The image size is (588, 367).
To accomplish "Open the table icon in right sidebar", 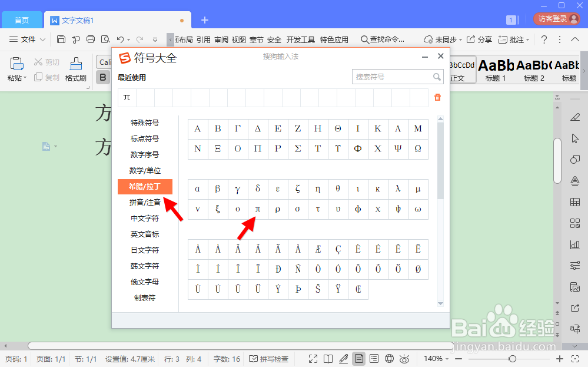I will pos(576,201).
